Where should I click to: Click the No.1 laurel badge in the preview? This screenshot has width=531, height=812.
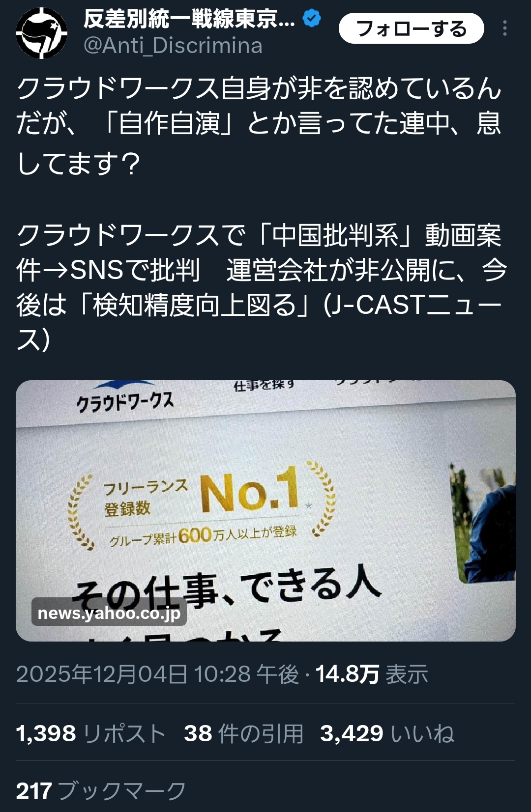click(202, 505)
